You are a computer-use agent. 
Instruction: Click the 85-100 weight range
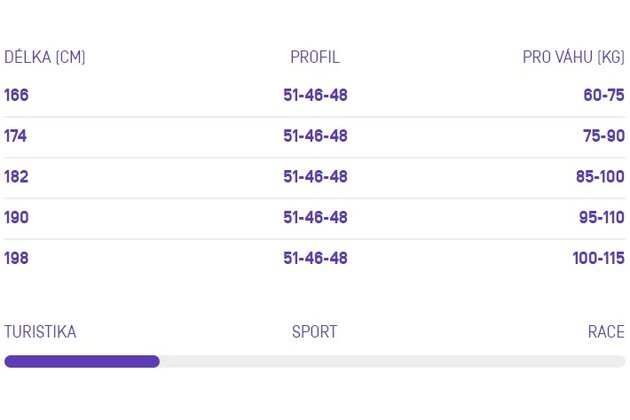coord(600,176)
